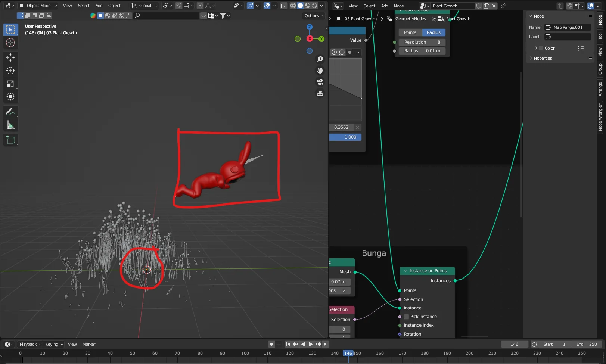Viewport: 606px width, 364px height.
Task: Switch to rendered shading
Action: click(314, 6)
